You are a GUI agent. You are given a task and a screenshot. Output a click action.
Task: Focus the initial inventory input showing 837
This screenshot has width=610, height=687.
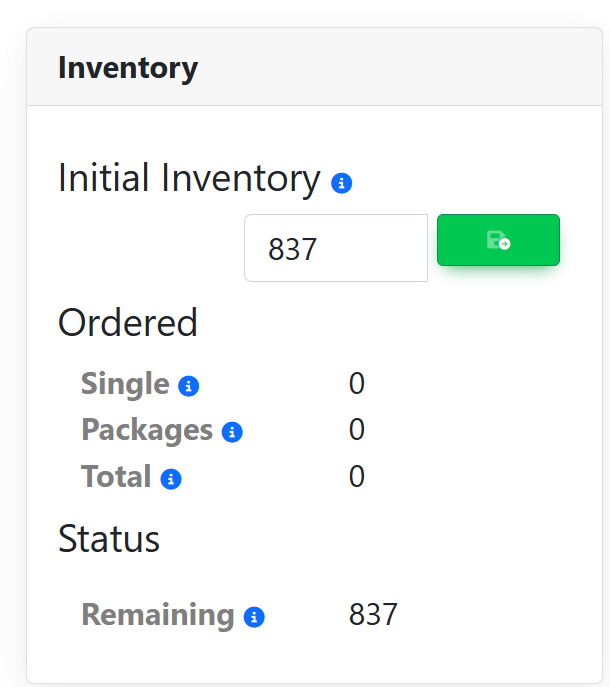click(335, 248)
